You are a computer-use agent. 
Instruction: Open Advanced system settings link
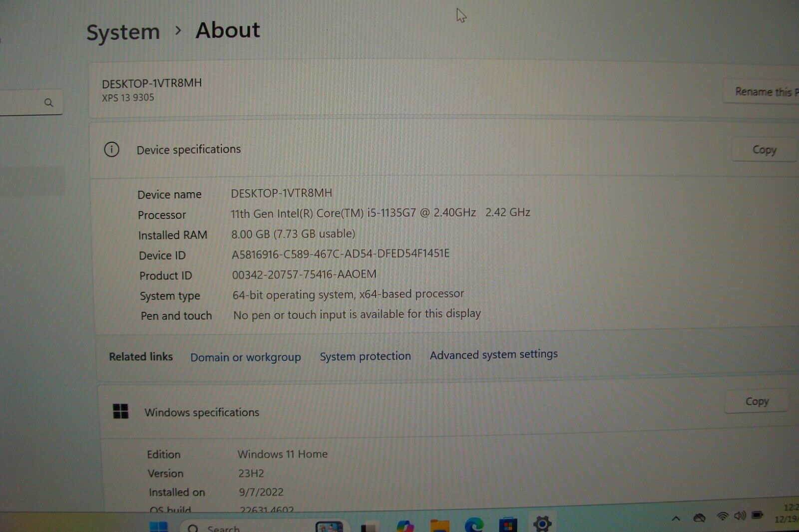point(493,354)
